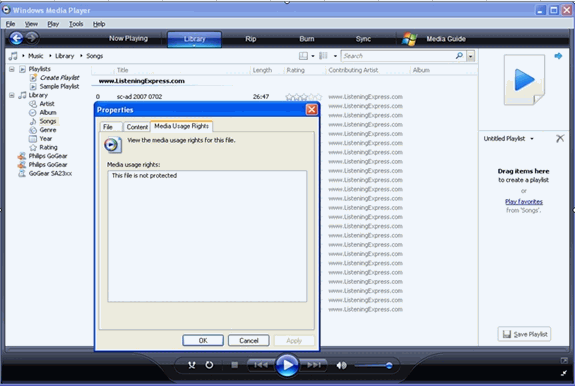Screen dimensions: 575x386
Task: Select Genre in Library tree
Action: click(48, 130)
